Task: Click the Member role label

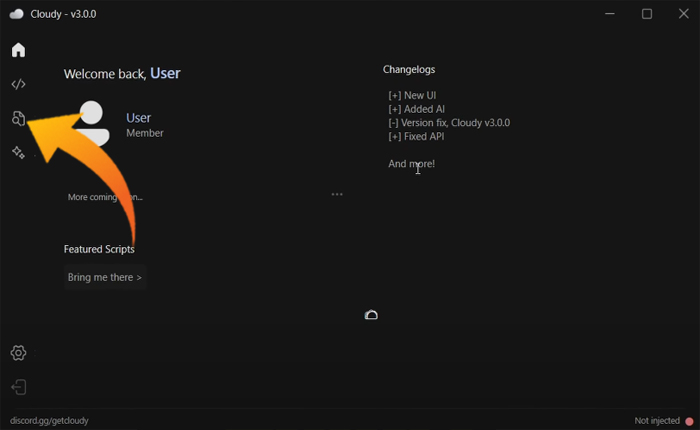Action: (145, 133)
